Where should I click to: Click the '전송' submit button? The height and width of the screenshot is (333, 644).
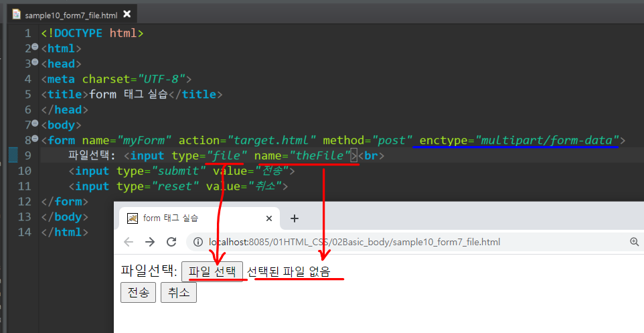tap(138, 292)
